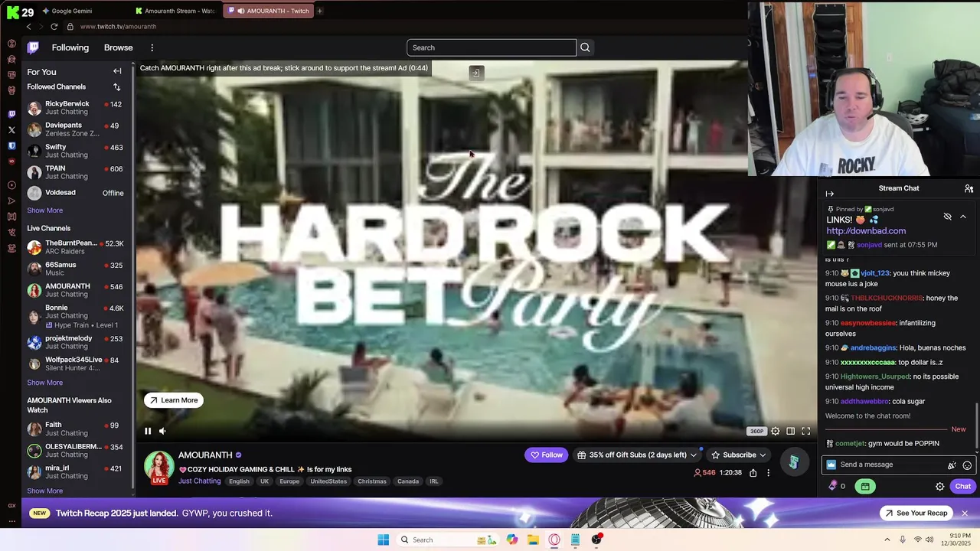
Task: Open stream options three-dot menu
Action: point(768,473)
